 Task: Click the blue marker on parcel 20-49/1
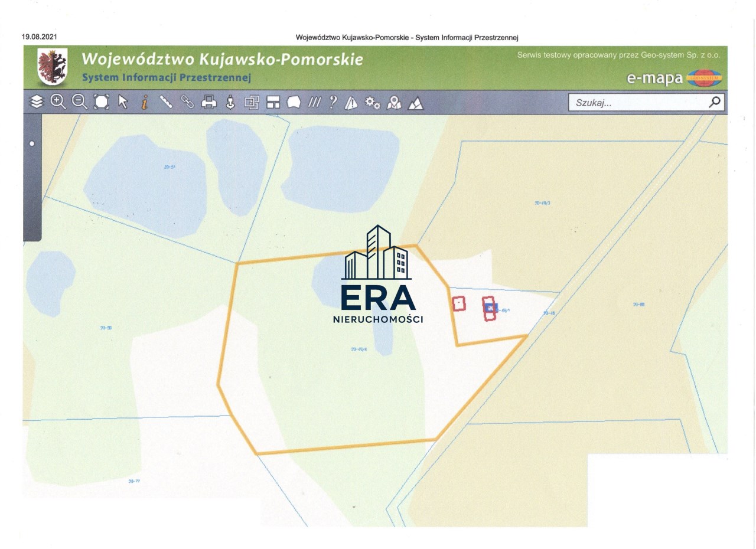pyautogui.click(x=491, y=308)
